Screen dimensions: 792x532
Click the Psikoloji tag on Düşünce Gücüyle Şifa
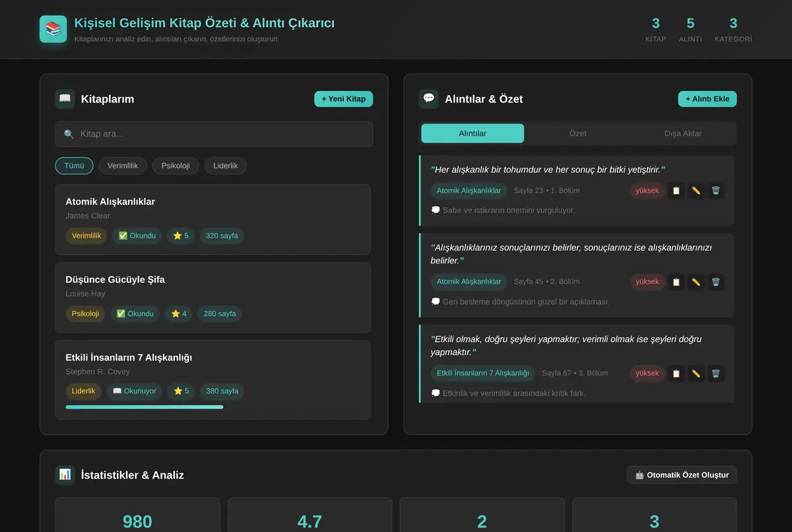point(85,314)
